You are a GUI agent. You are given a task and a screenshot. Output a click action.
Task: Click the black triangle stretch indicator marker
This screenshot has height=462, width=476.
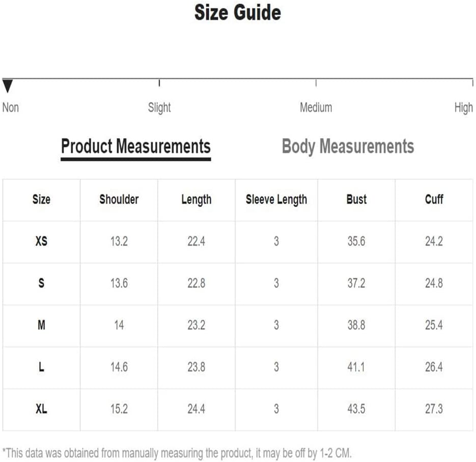pyautogui.click(x=8, y=86)
